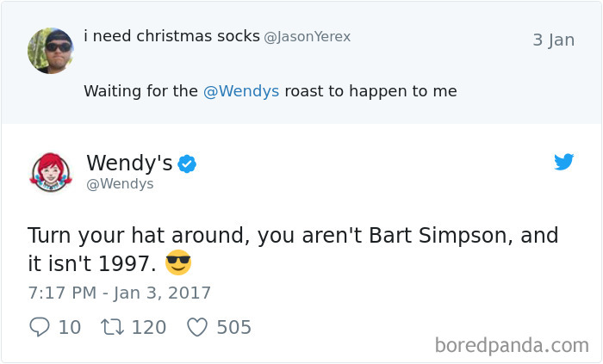The width and height of the screenshot is (603, 364).
Task: Click the Twitter bird logo icon
Action: [564, 162]
